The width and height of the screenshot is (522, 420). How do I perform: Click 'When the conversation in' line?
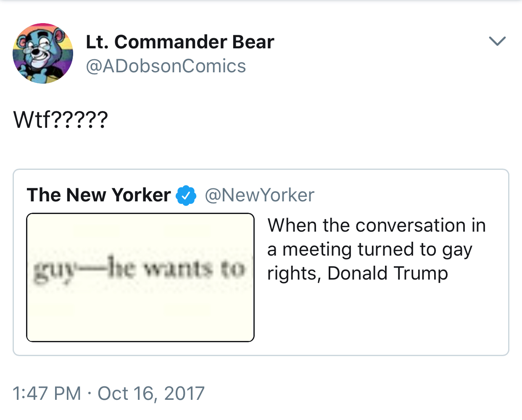(x=377, y=225)
